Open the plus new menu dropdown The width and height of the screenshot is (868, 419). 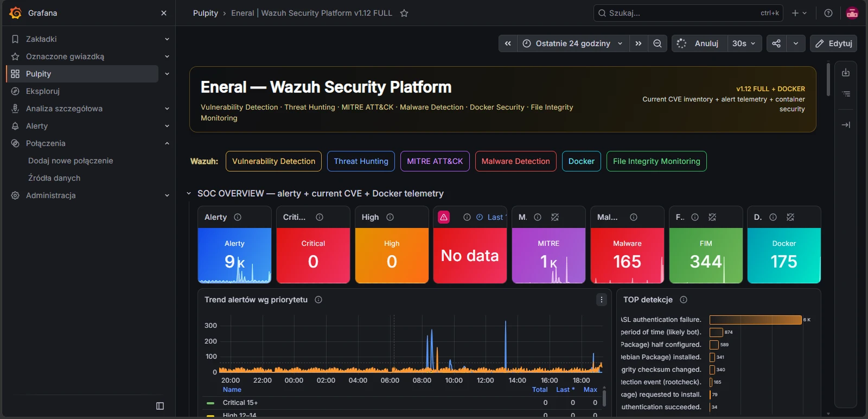(799, 13)
